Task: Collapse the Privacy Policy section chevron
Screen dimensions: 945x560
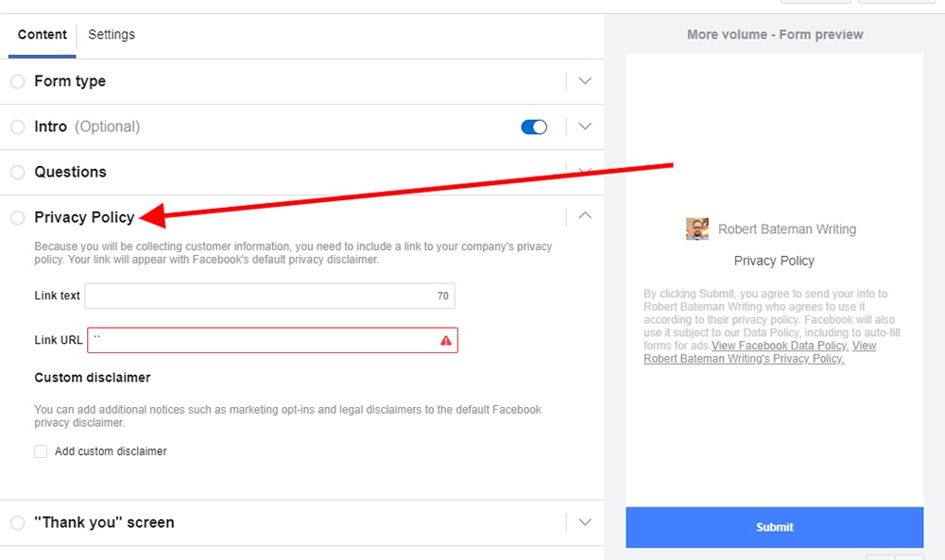Action: 585,215
